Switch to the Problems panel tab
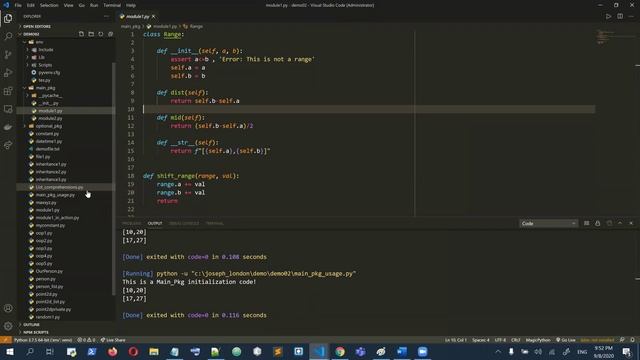This screenshot has height=360, width=640. [131, 223]
